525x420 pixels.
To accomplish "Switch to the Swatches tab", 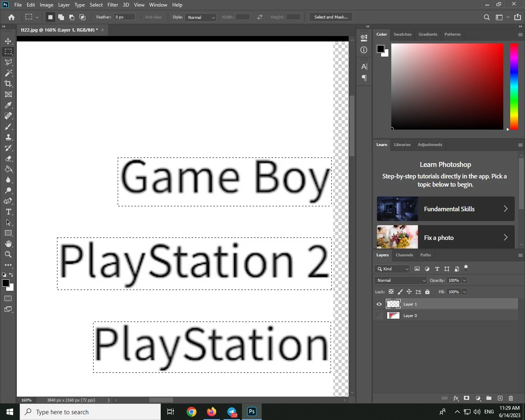I will [x=402, y=34].
